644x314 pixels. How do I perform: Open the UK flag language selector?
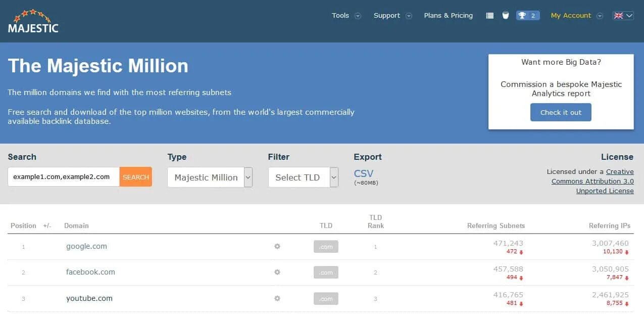coord(623,16)
